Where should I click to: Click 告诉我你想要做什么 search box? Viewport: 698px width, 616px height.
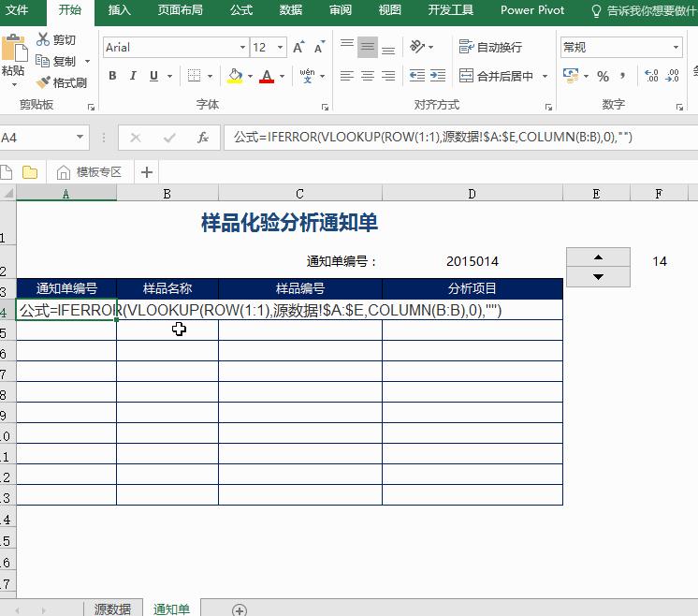pyautogui.click(x=644, y=10)
